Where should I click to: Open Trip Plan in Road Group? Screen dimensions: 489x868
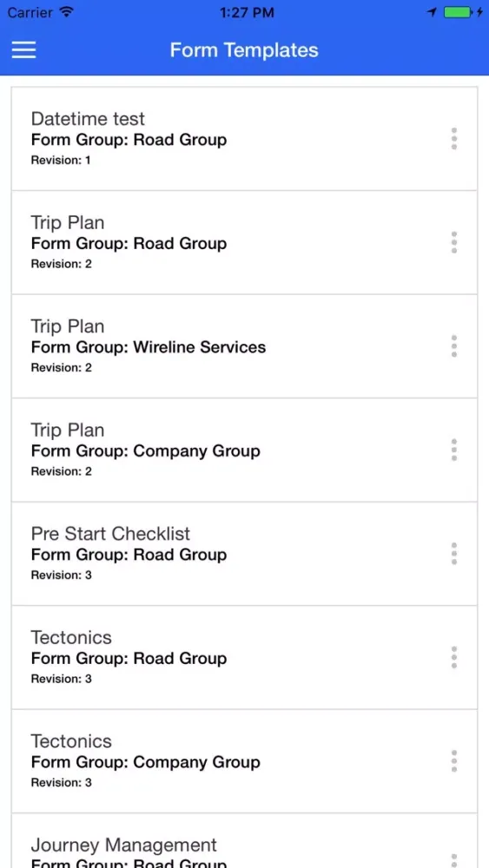[x=244, y=242]
